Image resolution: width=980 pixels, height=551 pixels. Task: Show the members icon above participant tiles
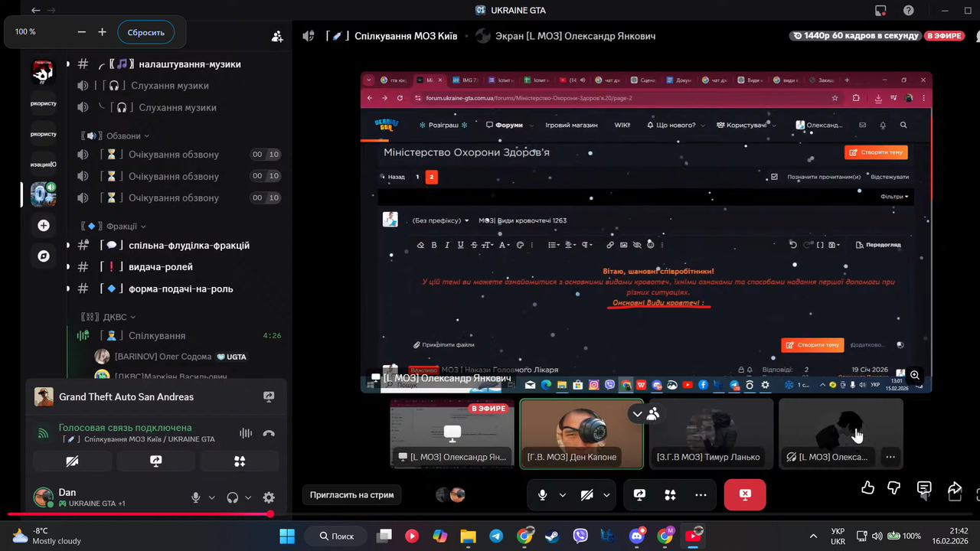[x=653, y=414]
